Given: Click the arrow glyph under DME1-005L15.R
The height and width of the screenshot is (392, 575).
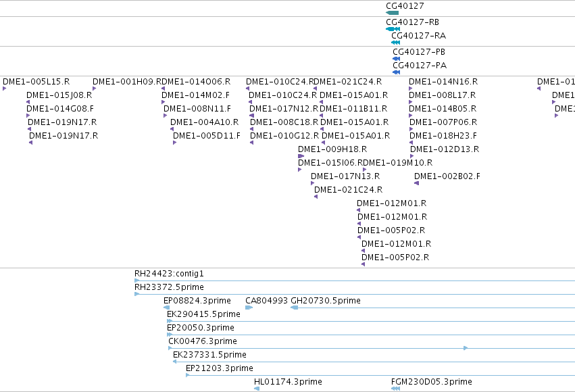Looking at the screenshot, I should 5,89.
